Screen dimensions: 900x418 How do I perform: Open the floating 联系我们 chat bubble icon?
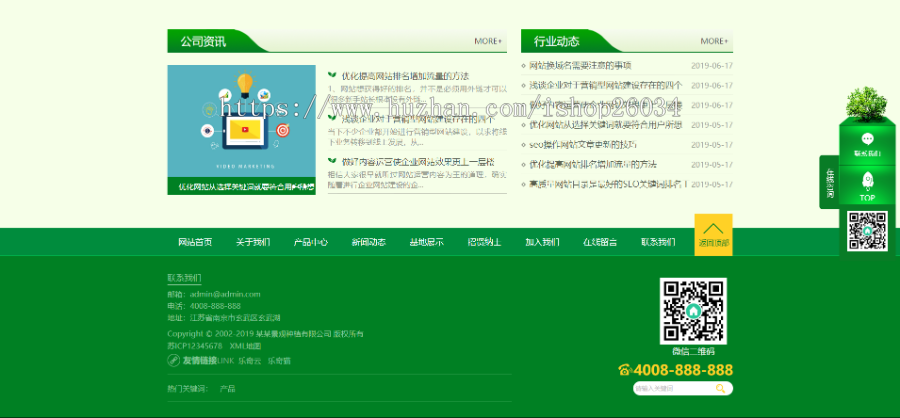[867, 140]
